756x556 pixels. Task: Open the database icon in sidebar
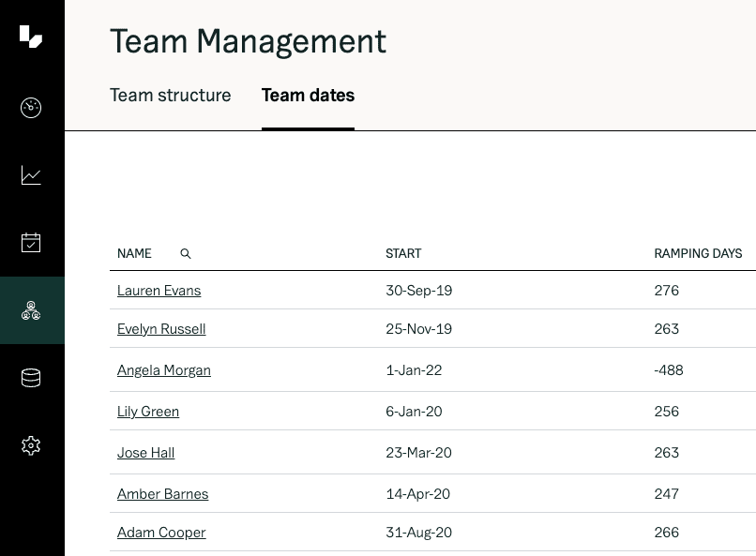[x=31, y=378]
